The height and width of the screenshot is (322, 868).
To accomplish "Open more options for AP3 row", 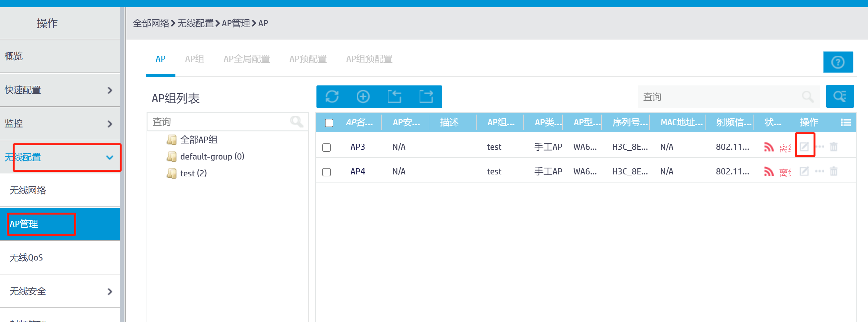I will (819, 147).
